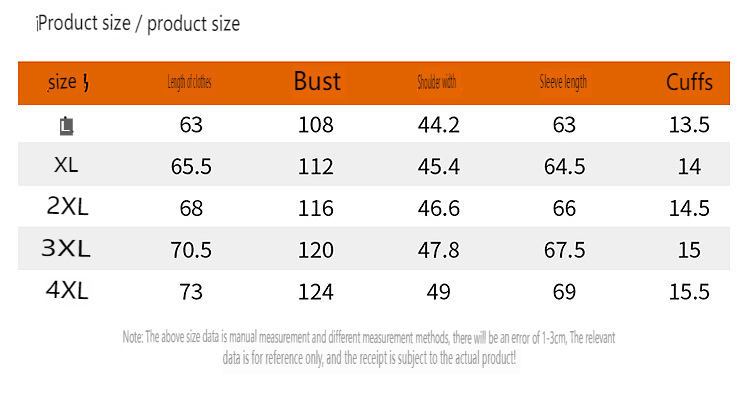The image size is (750, 402).
Task: Click the 'Product size / product size' title
Action: [138, 24]
